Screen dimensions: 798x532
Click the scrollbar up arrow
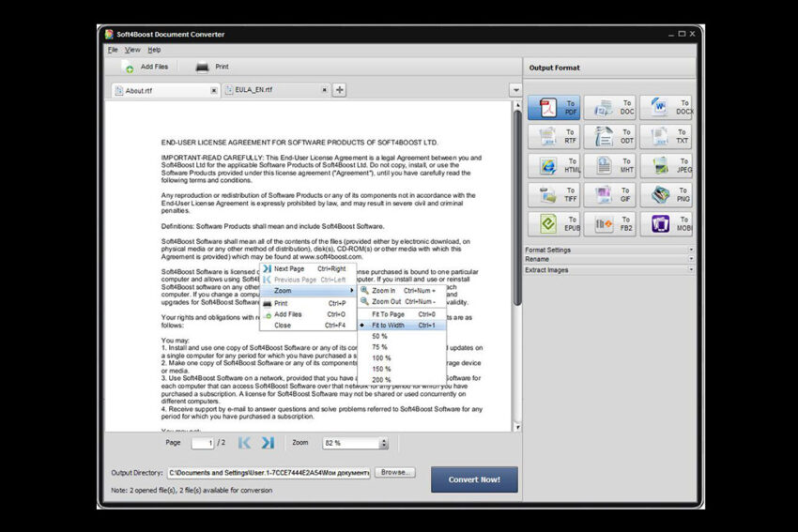click(517, 105)
